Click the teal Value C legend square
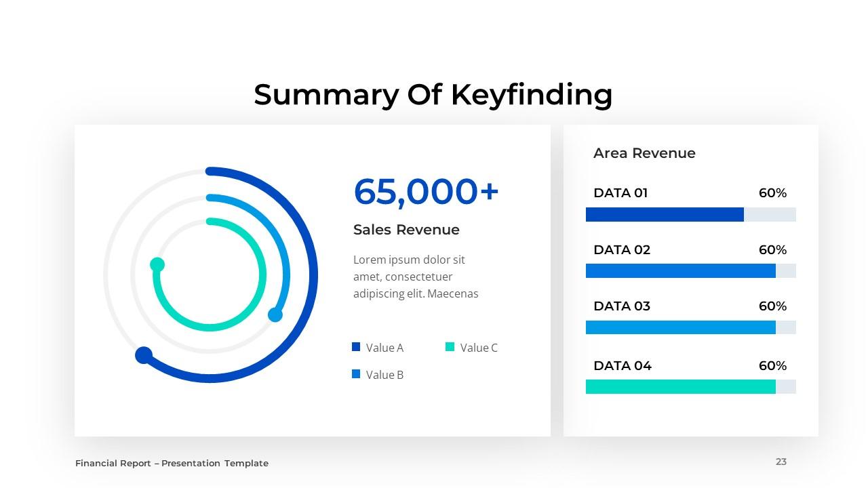Screen dimensions: 868x488 pyautogui.click(x=450, y=347)
